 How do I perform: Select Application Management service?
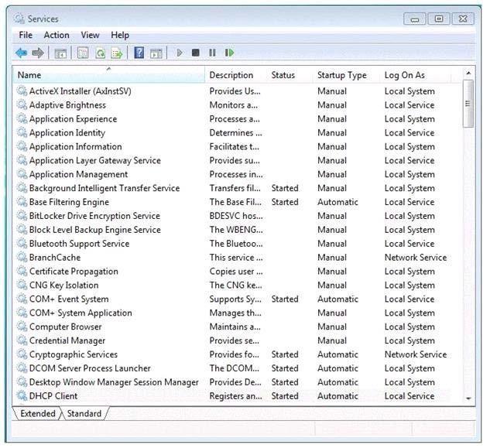pos(78,174)
